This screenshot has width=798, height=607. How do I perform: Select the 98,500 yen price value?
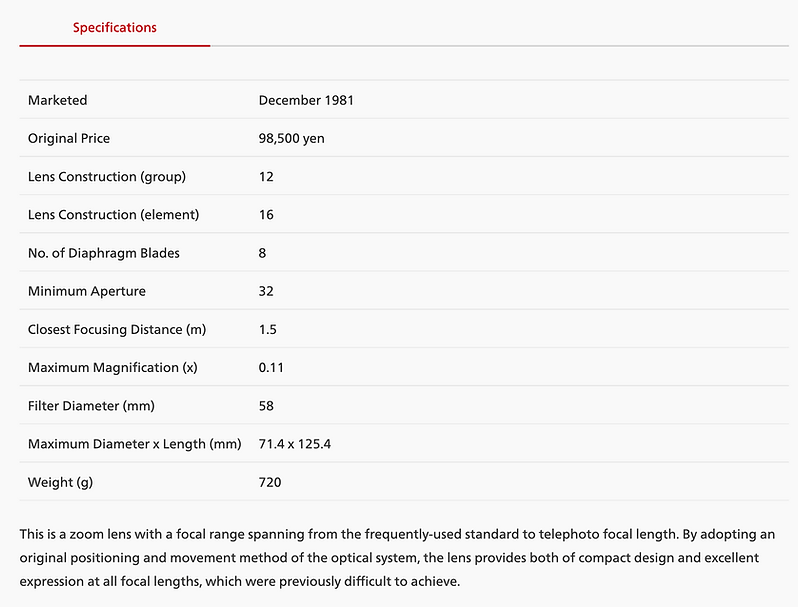pos(291,139)
